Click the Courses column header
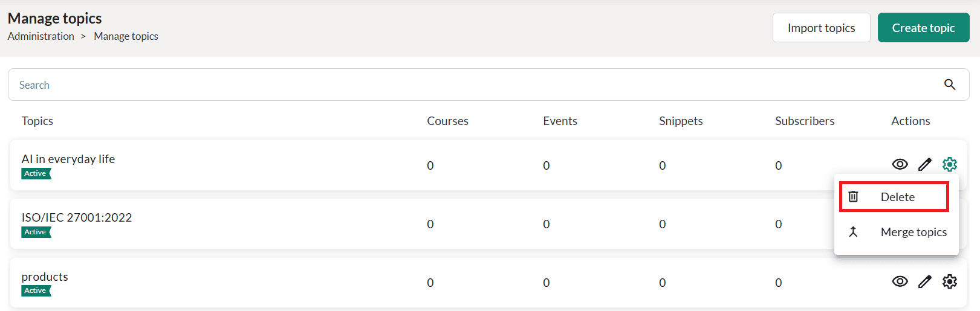Viewport: 980px width, 311px height. (x=448, y=121)
